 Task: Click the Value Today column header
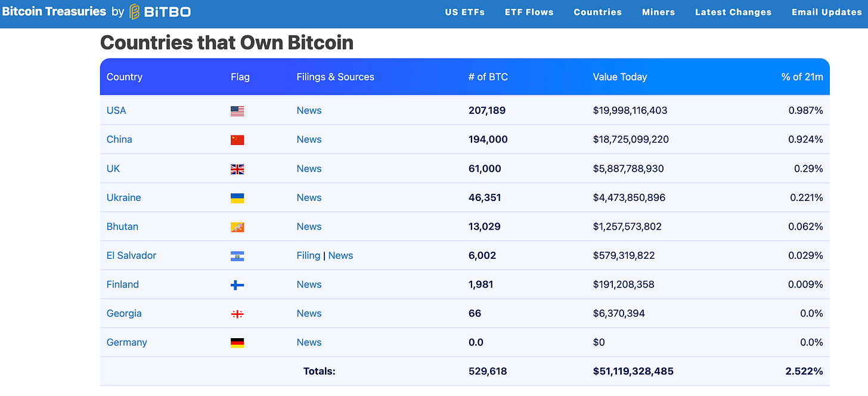click(620, 76)
